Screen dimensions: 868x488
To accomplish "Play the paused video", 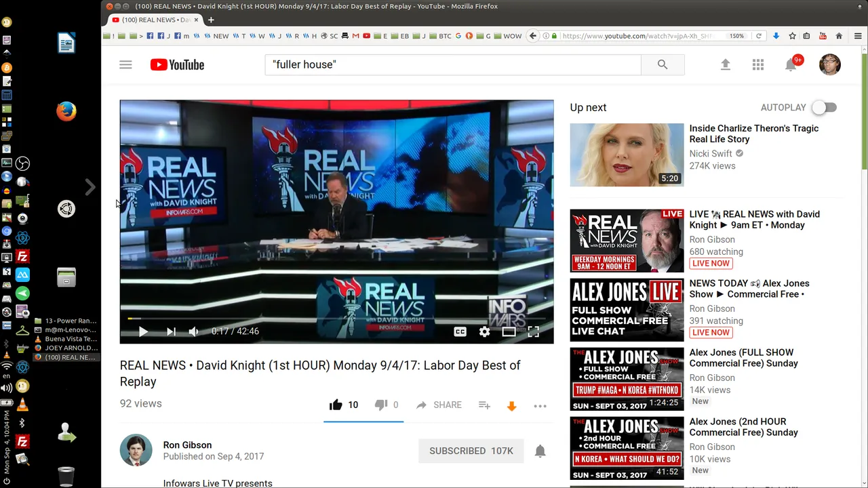I will coord(143,331).
